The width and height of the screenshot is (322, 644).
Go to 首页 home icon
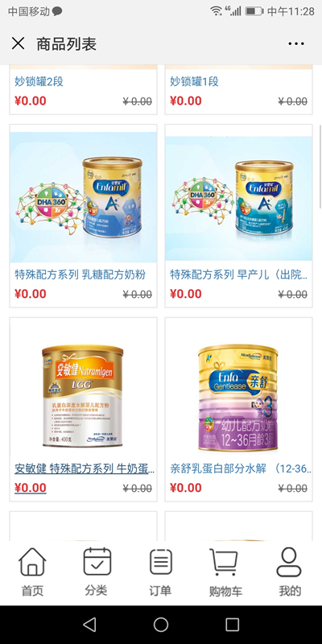click(32, 572)
